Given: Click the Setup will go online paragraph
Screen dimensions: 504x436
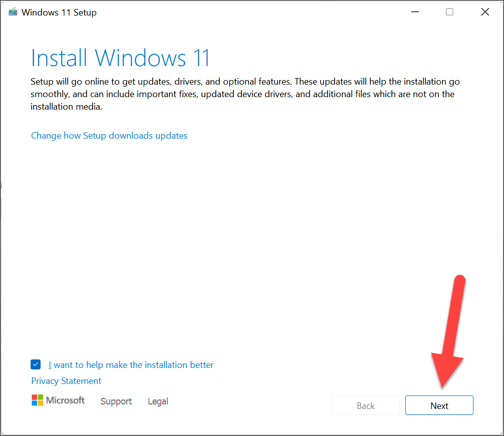Looking at the screenshot, I should (x=245, y=94).
